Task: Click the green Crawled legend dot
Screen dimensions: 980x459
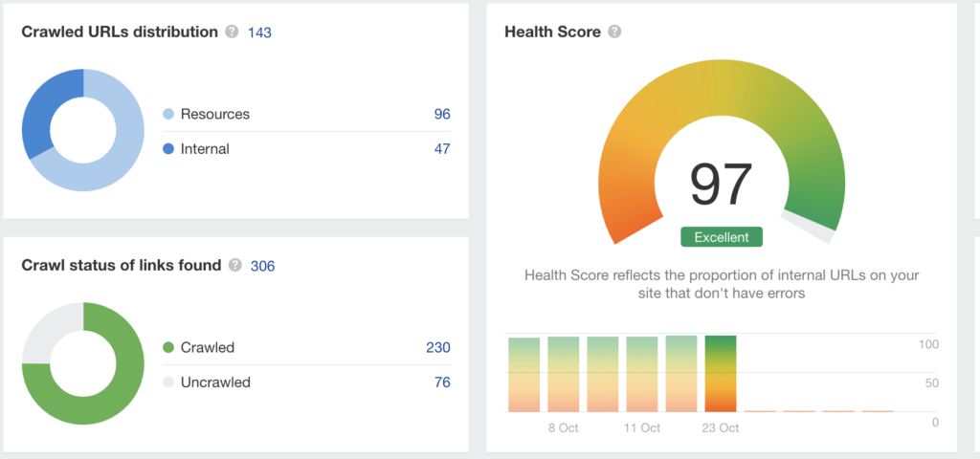Action: click(168, 347)
